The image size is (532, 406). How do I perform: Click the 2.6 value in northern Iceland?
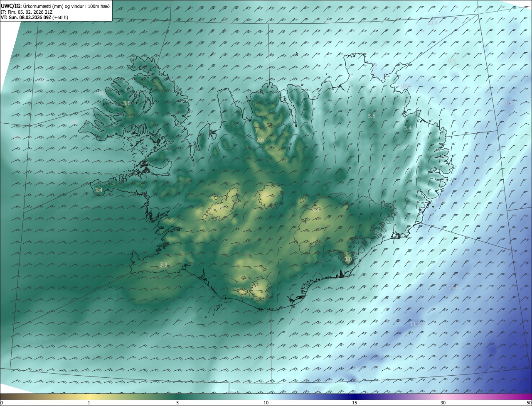261,140
